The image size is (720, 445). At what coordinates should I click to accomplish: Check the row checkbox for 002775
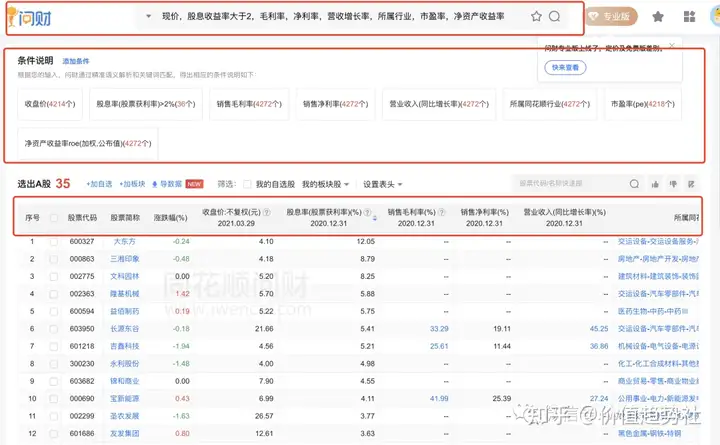tap(54, 276)
